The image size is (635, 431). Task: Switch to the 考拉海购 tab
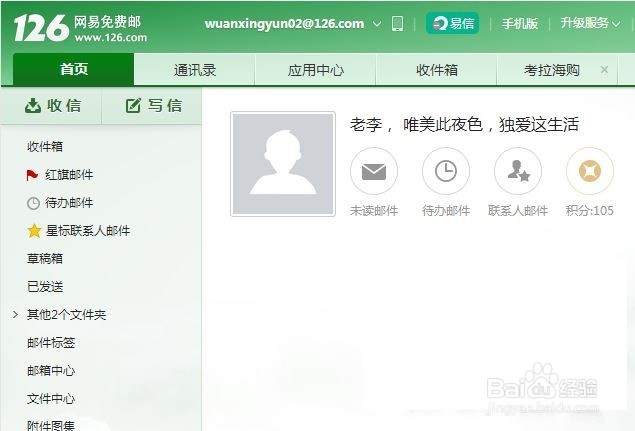point(552,70)
